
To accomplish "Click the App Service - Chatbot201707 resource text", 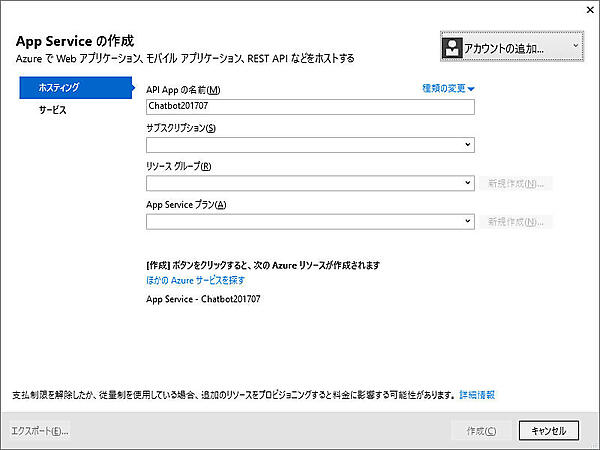I will click(203, 299).
